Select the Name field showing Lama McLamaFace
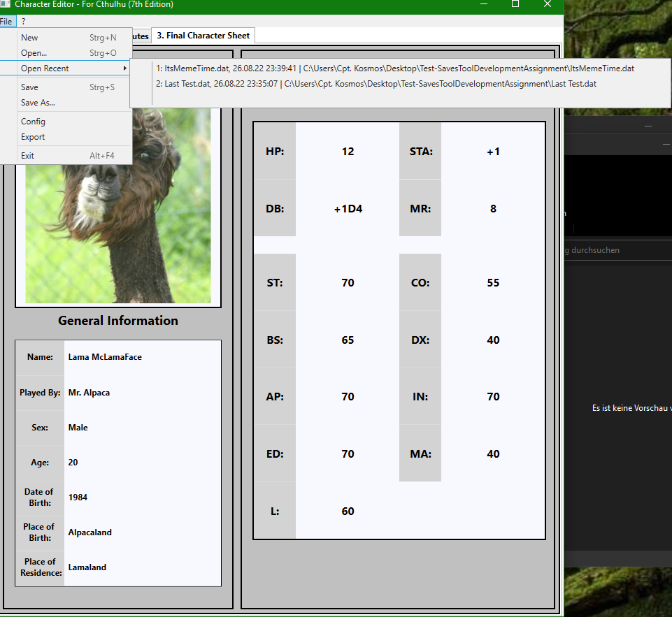Image resolution: width=672 pixels, height=617 pixels. click(142, 357)
